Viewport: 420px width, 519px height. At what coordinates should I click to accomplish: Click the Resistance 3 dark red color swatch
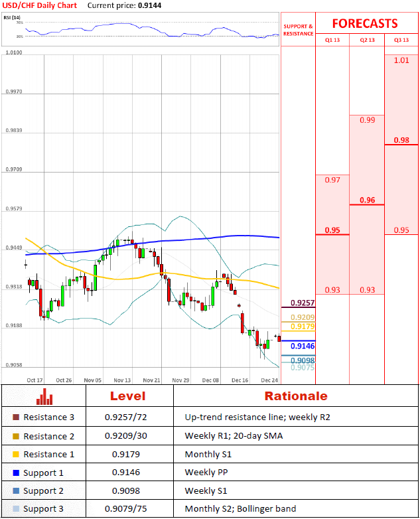(x=16, y=417)
